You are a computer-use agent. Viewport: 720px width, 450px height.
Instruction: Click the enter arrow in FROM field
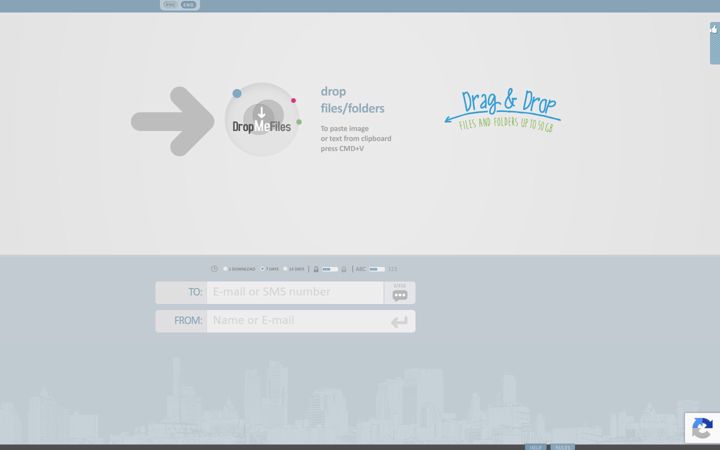(x=399, y=321)
